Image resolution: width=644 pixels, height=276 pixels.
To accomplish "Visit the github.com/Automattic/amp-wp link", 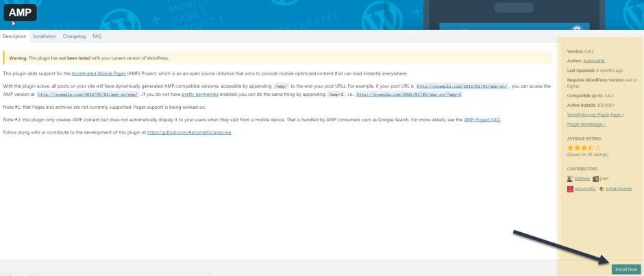I will coord(189,133).
